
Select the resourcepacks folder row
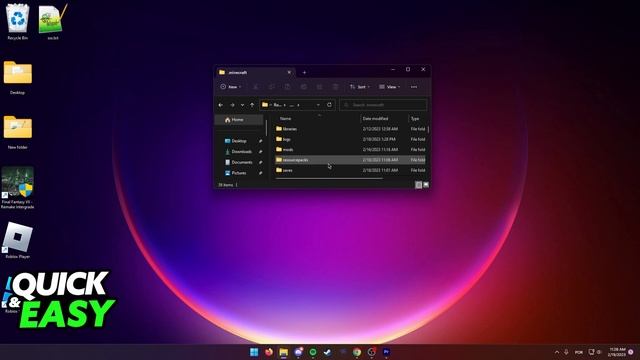point(350,160)
